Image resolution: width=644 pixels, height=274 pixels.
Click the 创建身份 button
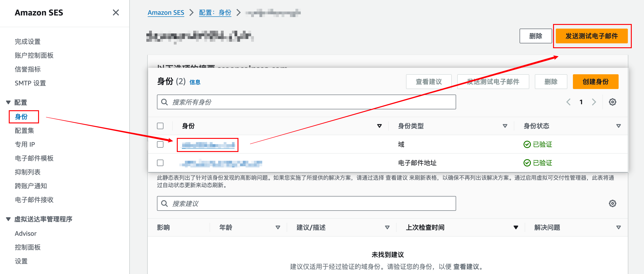tap(596, 82)
